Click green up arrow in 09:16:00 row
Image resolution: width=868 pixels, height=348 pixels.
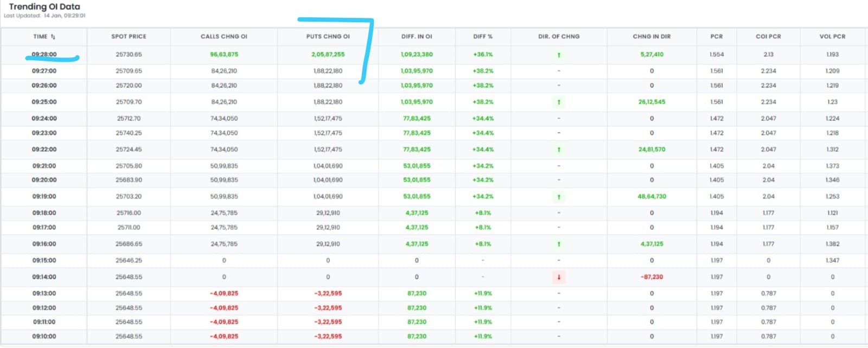[x=559, y=244]
